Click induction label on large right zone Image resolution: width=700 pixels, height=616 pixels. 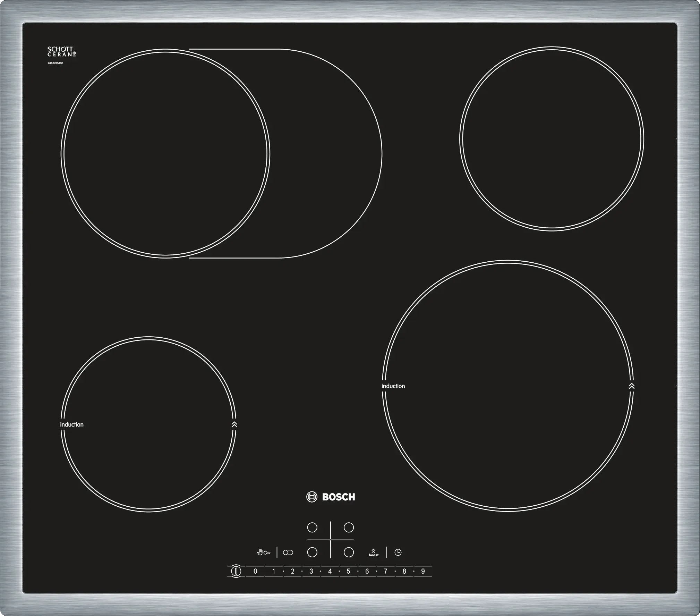tap(393, 386)
